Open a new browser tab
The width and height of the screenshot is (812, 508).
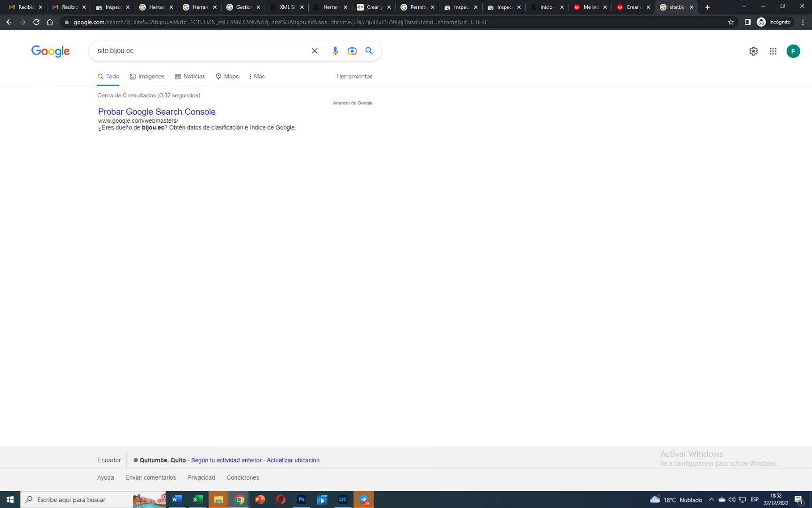pyautogui.click(x=707, y=7)
